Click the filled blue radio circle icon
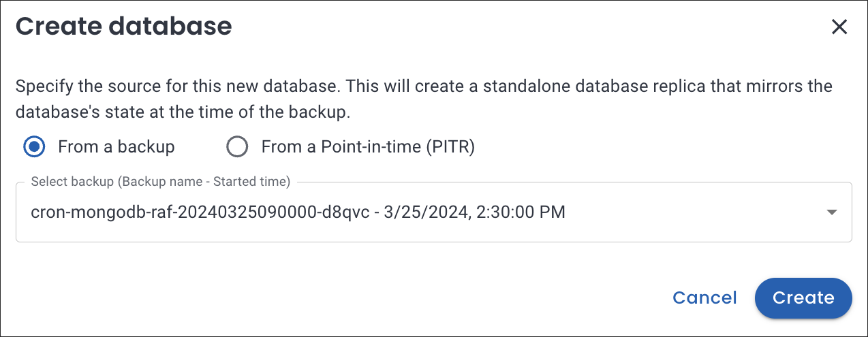 coord(34,147)
